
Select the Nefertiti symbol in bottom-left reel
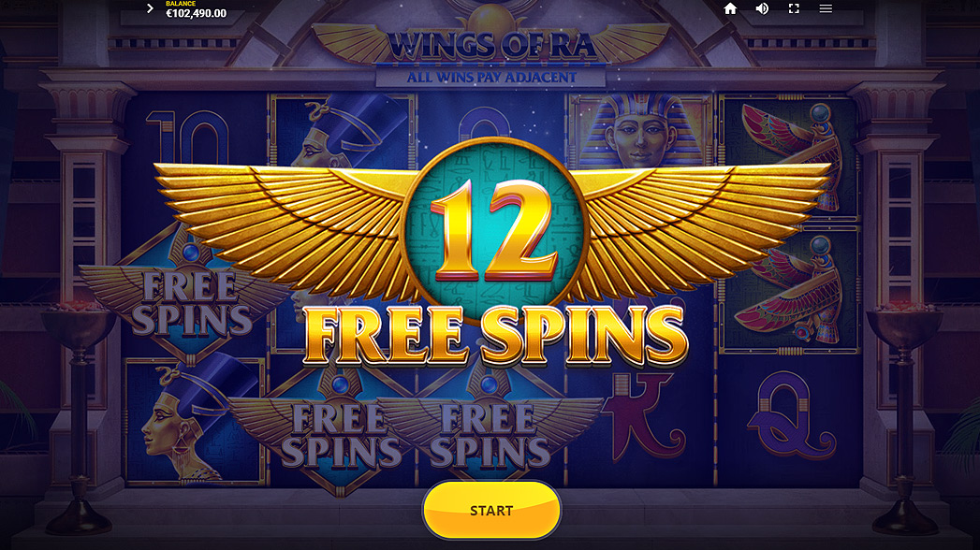point(194,422)
